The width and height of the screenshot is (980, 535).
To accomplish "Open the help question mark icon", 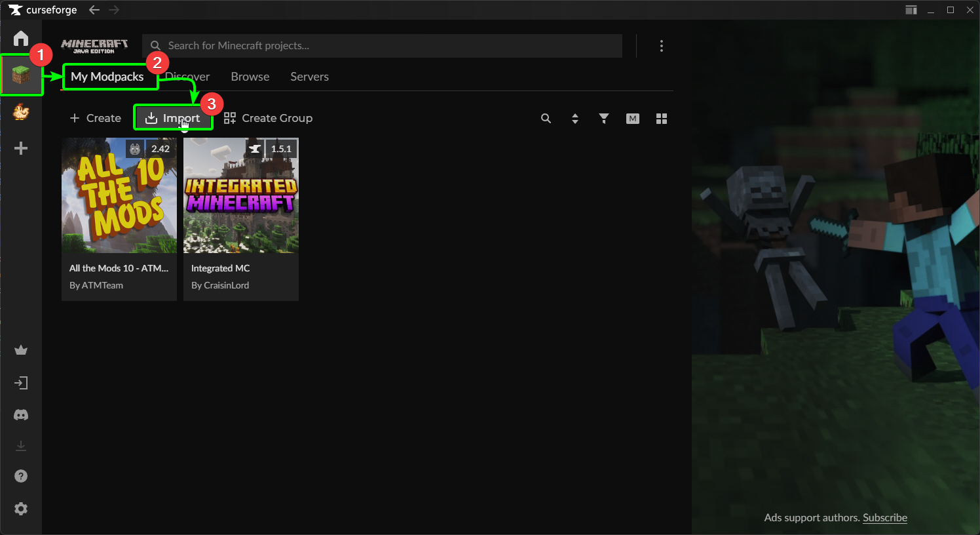I will 21,476.
